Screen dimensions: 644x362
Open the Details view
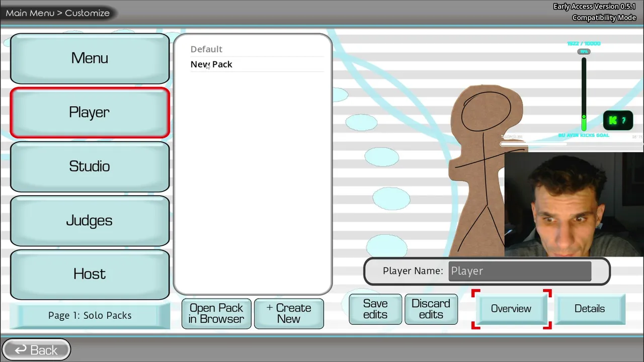click(590, 309)
